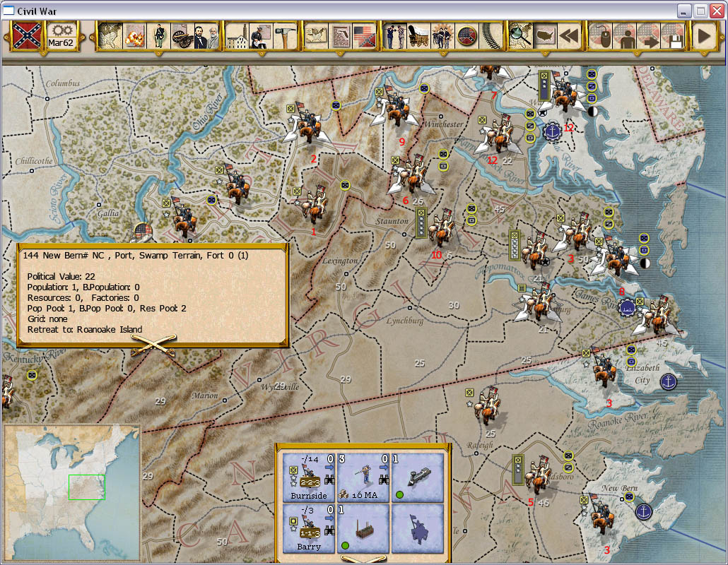Click the seated officer with map icon
The width and height of the screenshot is (728, 565).
coord(261,36)
